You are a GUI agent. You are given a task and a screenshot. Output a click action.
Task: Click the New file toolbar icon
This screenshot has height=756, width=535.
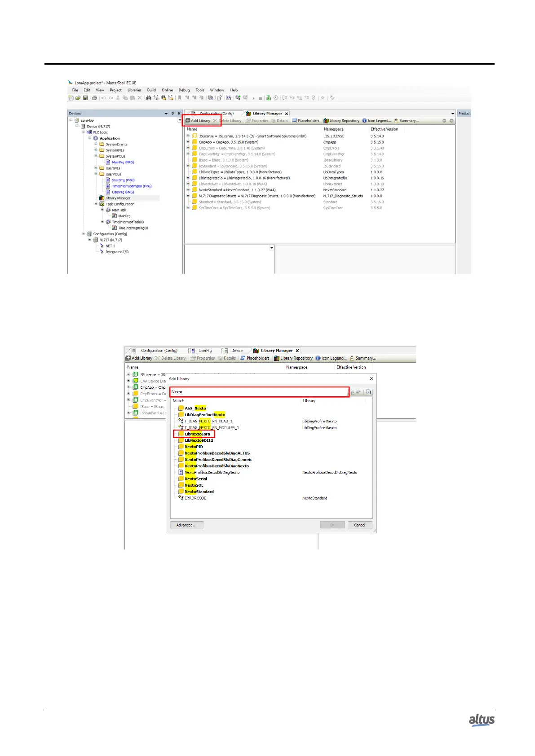(x=71, y=98)
